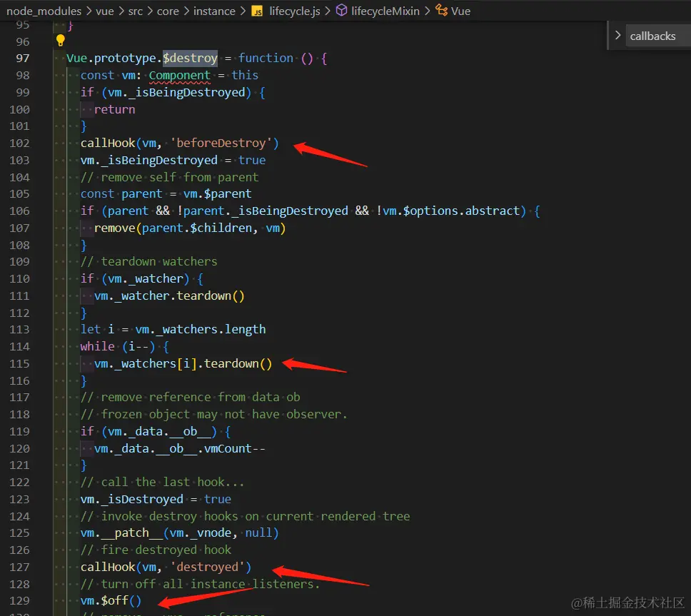Screen dimensions: 691x616
Task: Click vm._watchers.length on line 113
Action: (x=200, y=330)
